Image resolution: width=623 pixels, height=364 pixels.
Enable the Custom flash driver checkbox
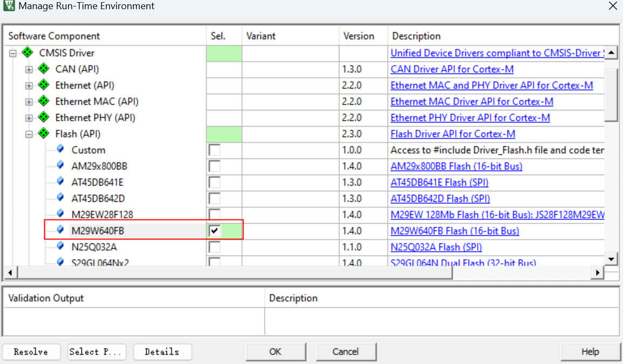[215, 150]
